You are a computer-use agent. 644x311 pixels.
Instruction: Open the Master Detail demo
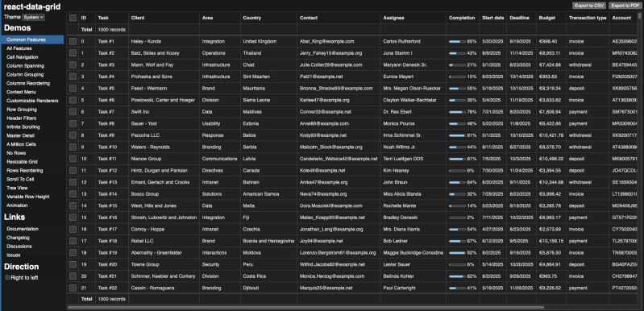[x=33, y=135]
